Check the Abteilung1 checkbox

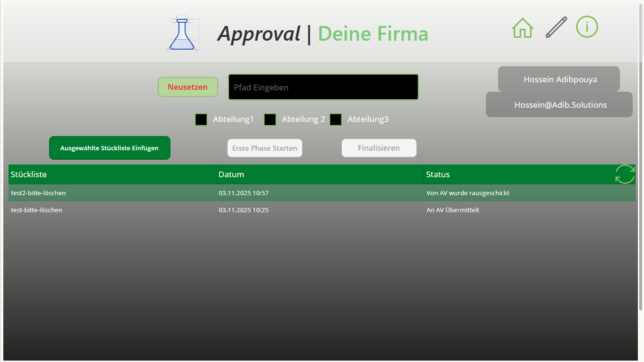pos(201,120)
